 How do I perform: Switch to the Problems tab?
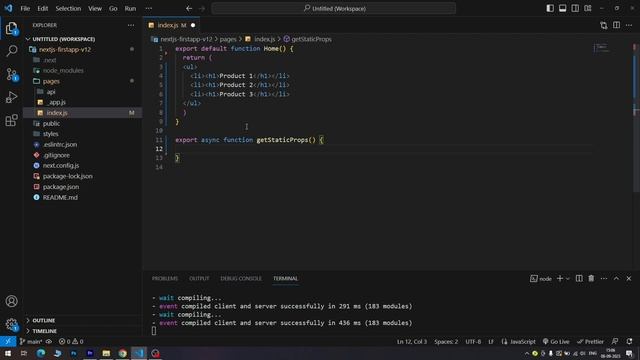(x=165, y=278)
